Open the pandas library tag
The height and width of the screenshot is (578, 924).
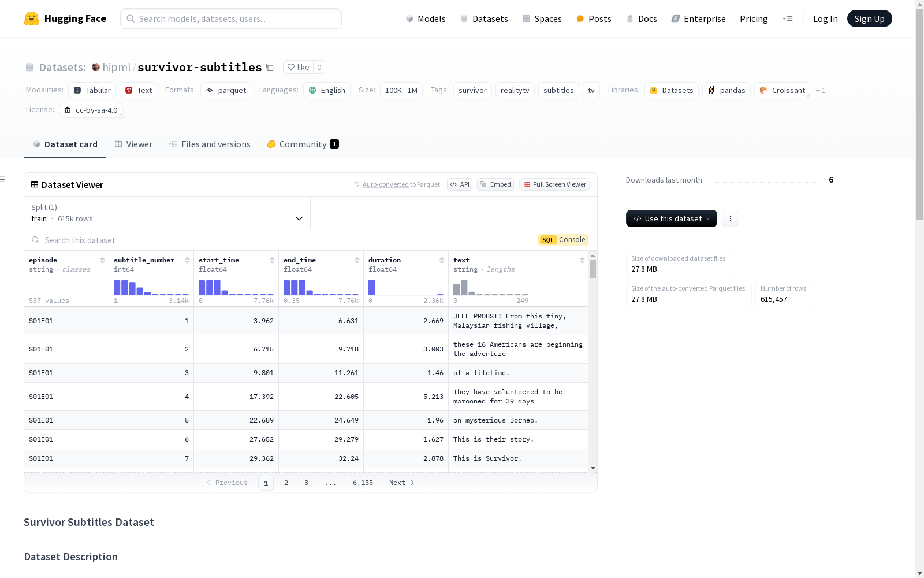pyautogui.click(x=726, y=90)
